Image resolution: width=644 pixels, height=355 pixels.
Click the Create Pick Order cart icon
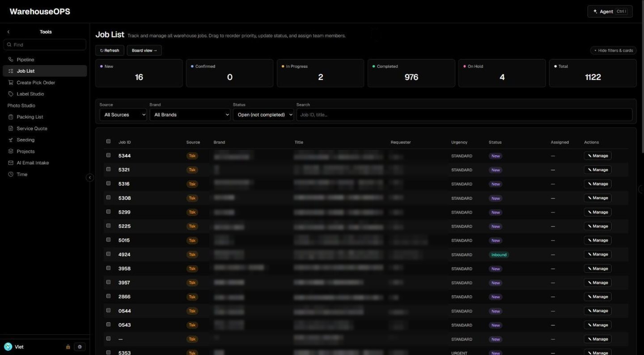[11, 82]
